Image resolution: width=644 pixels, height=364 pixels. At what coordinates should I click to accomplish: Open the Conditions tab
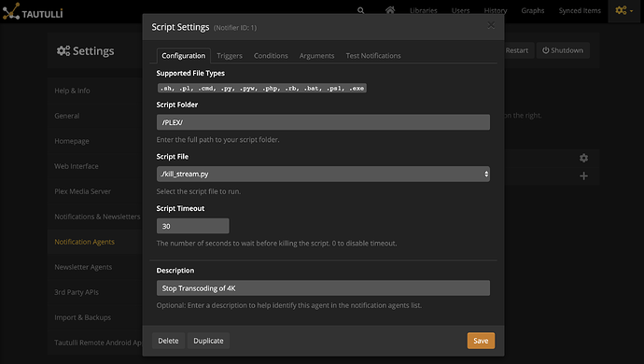271,56
